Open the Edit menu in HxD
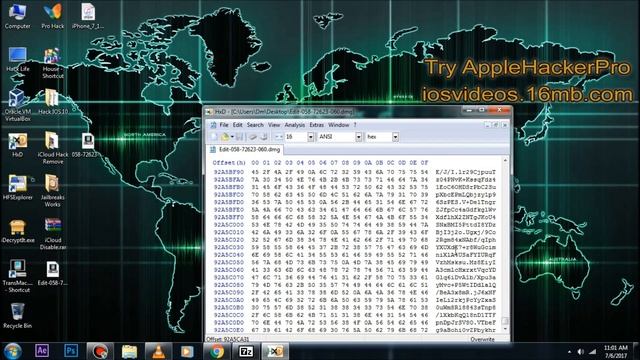Screen dimensions: 640x360 238,125
